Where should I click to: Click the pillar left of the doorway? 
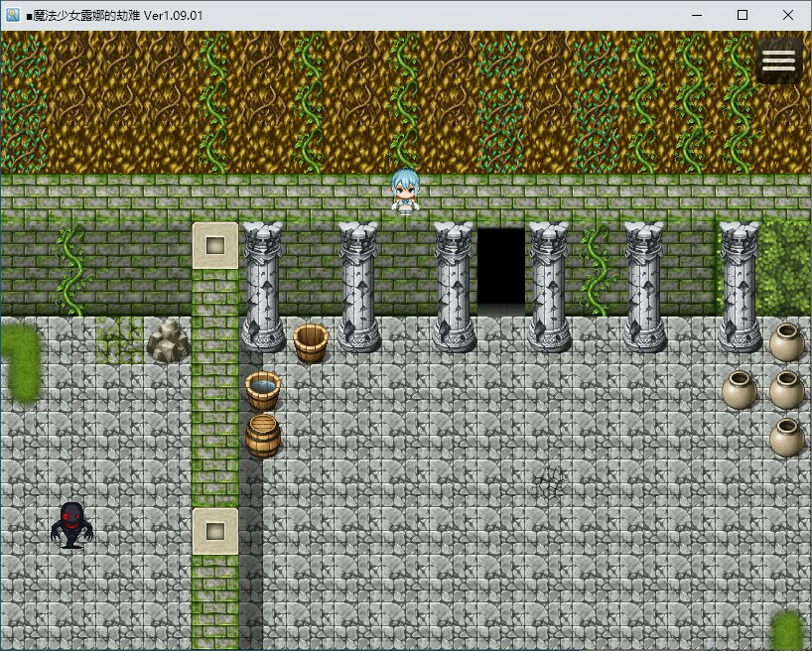pos(454,287)
